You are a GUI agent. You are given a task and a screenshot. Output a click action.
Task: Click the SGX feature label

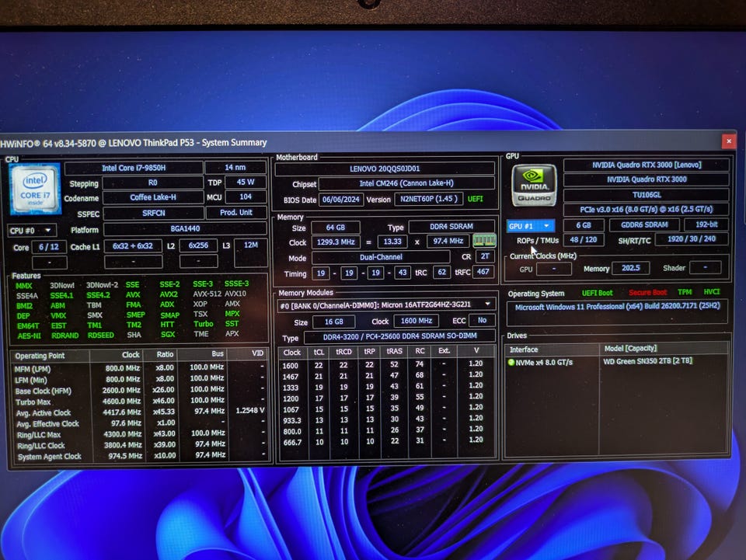point(168,334)
